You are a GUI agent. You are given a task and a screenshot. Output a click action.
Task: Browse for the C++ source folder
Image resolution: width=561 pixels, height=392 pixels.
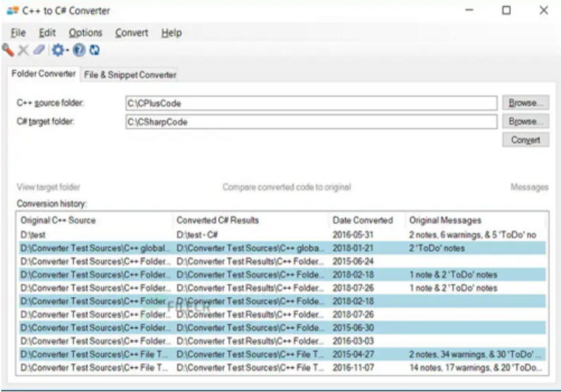525,103
